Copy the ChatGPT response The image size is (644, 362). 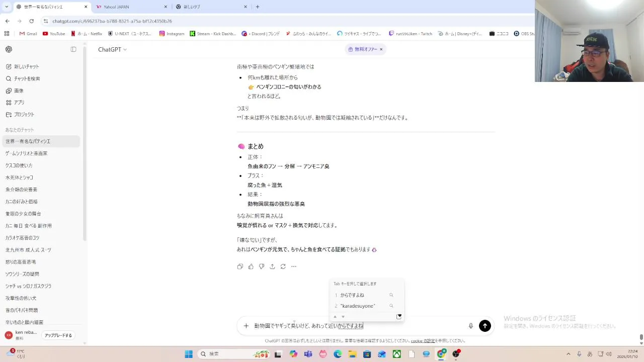(240, 266)
